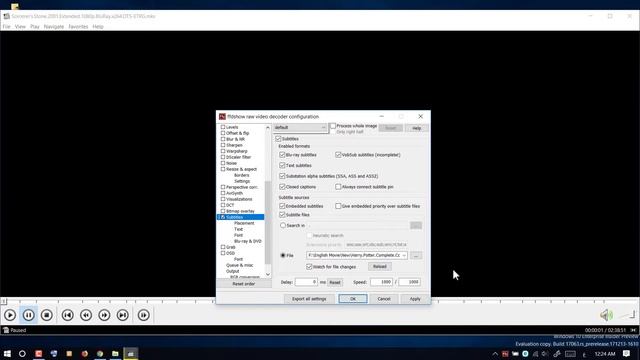This screenshot has height=360, width=640.
Task: Open the Windows Start menu
Action: coord(7,353)
